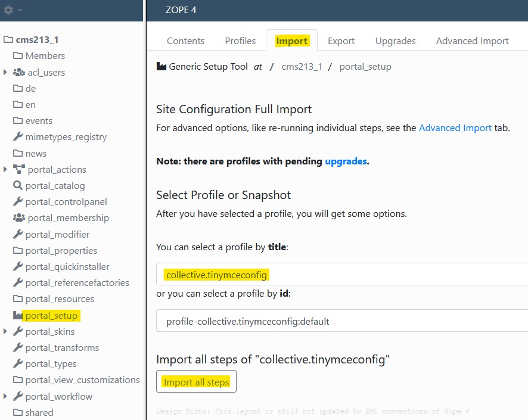The image size is (528, 420).
Task: Expand the acl_users tree node
Action: [5, 72]
